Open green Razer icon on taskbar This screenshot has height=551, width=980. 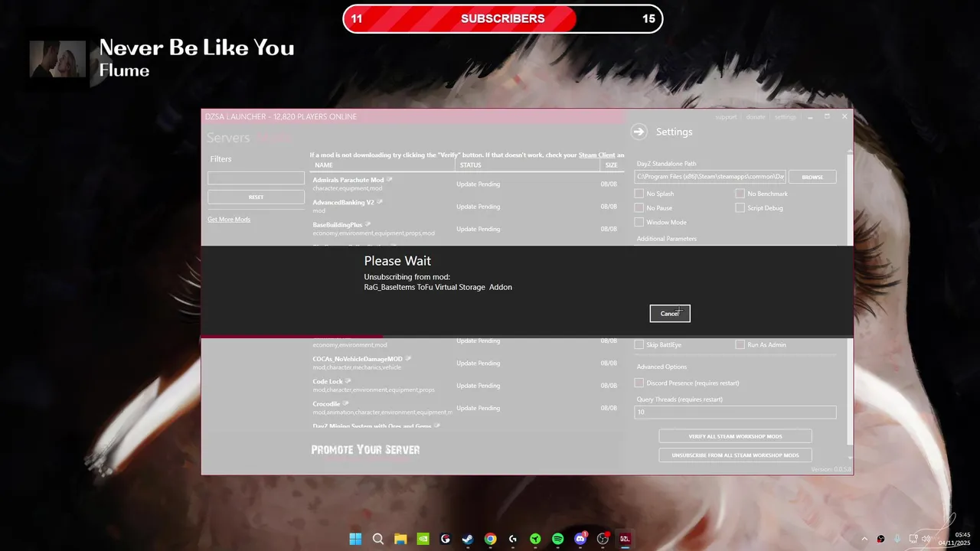tap(535, 539)
